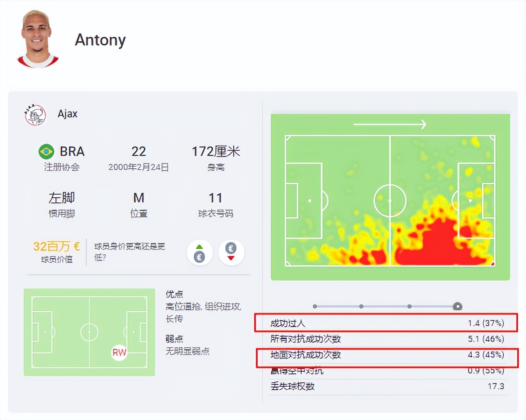Image resolution: width=526 pixels, height=420 pixels.
Task: Click the RW position marker on pitch
Action: [119, 352]
